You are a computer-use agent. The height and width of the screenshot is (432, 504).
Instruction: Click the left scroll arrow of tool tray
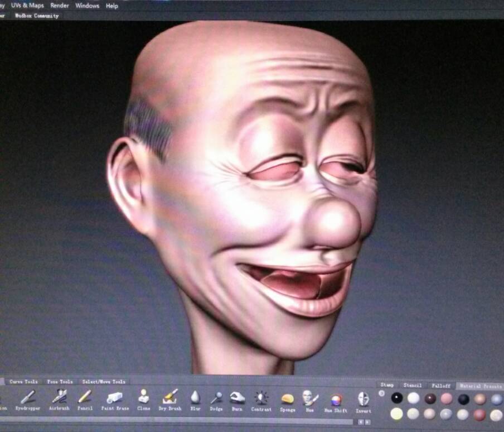pos(361,422)
